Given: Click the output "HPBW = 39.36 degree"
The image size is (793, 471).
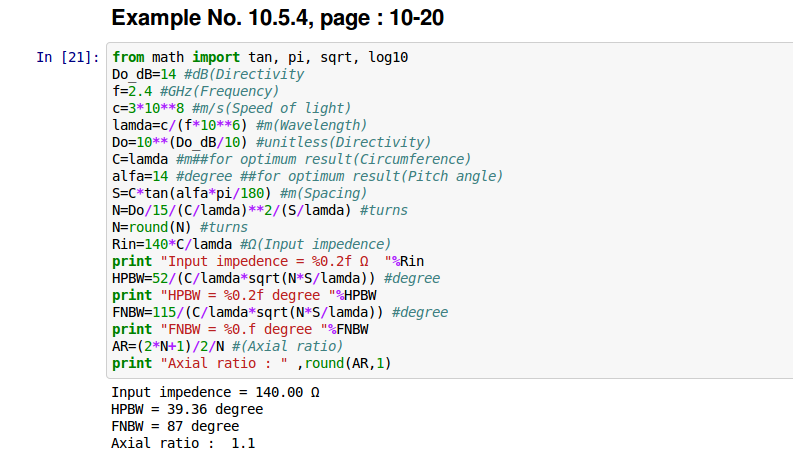Looking at the screenshot, I should point(187,409).
